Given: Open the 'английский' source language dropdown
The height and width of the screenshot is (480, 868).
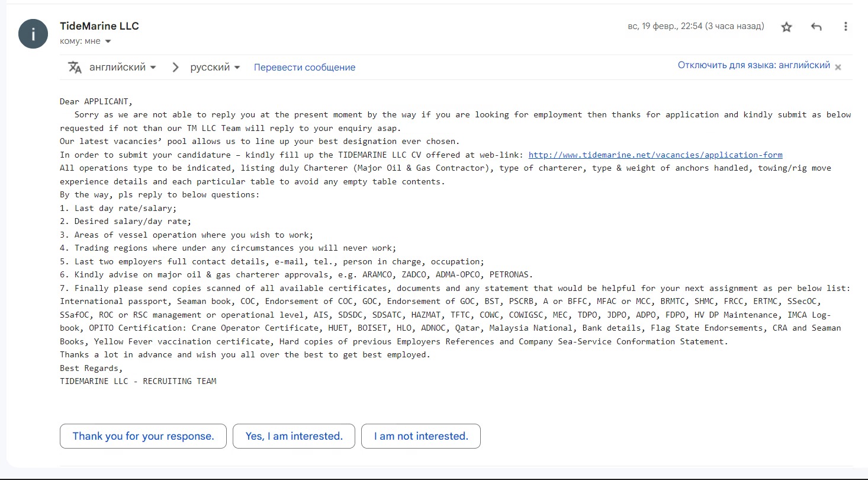Looking at the screenshot, I should 123,67.
